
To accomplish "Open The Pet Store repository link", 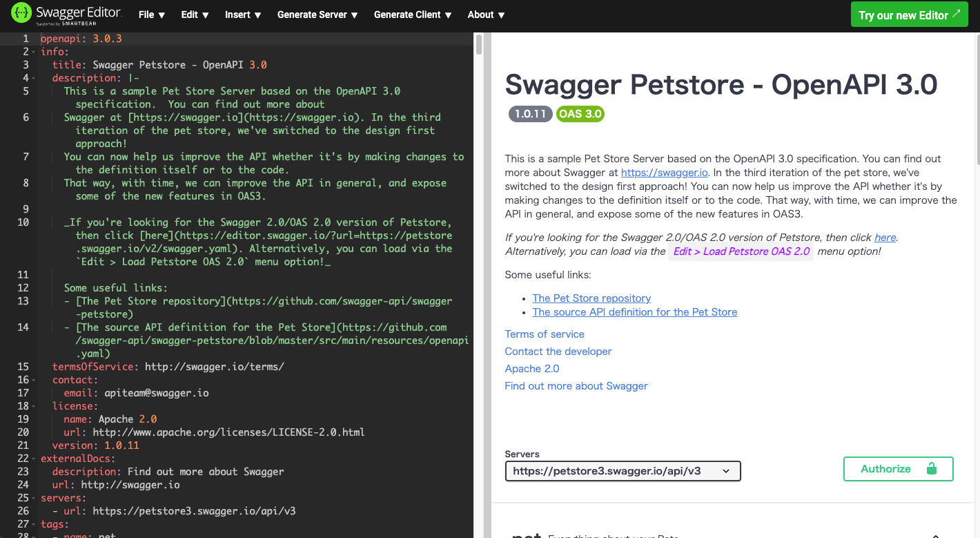I will 591,298.
